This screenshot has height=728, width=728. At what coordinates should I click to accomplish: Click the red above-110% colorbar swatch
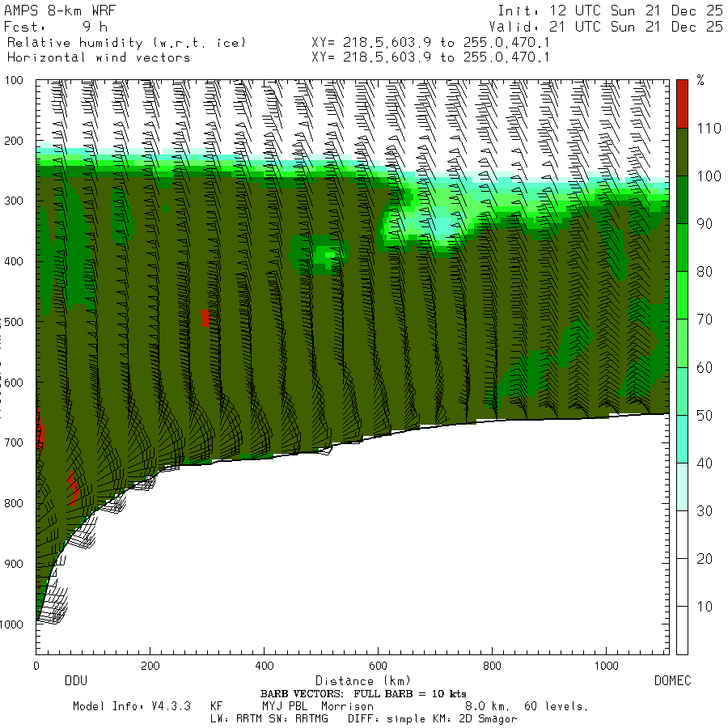pyautogui.click(x=682, y=104)
